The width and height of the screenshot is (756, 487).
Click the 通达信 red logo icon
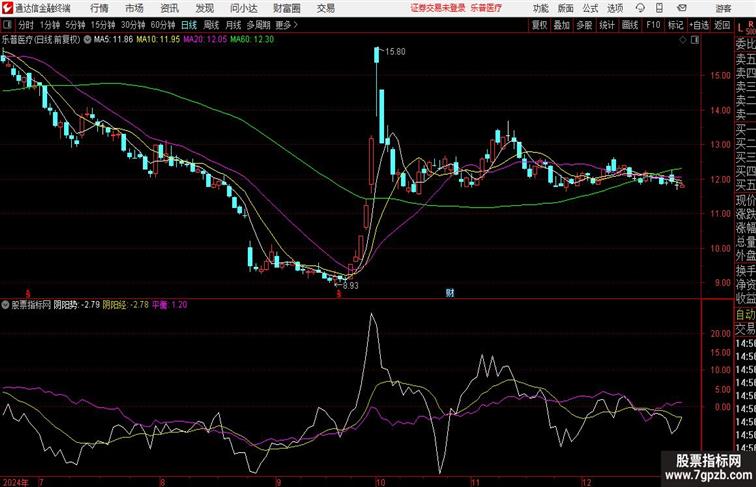[7, 8]
